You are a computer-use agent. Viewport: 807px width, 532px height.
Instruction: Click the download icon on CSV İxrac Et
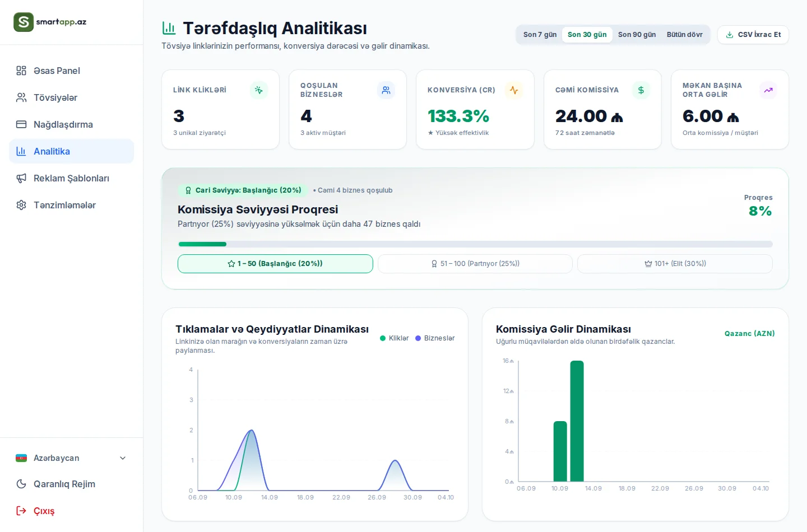tap(730, 35)
